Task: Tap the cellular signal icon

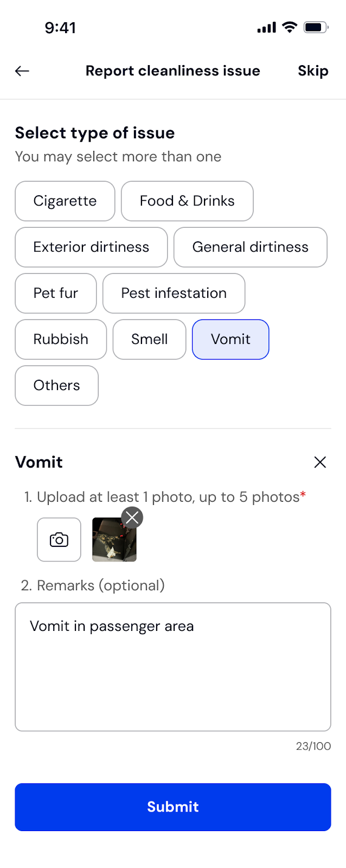Action: point(266,28)
